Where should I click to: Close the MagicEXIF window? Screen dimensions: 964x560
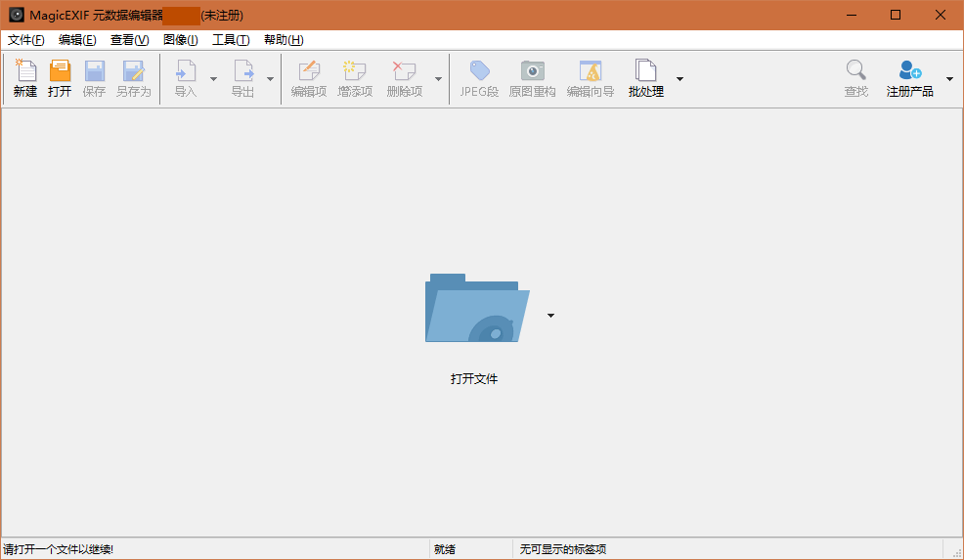(940, 15)
